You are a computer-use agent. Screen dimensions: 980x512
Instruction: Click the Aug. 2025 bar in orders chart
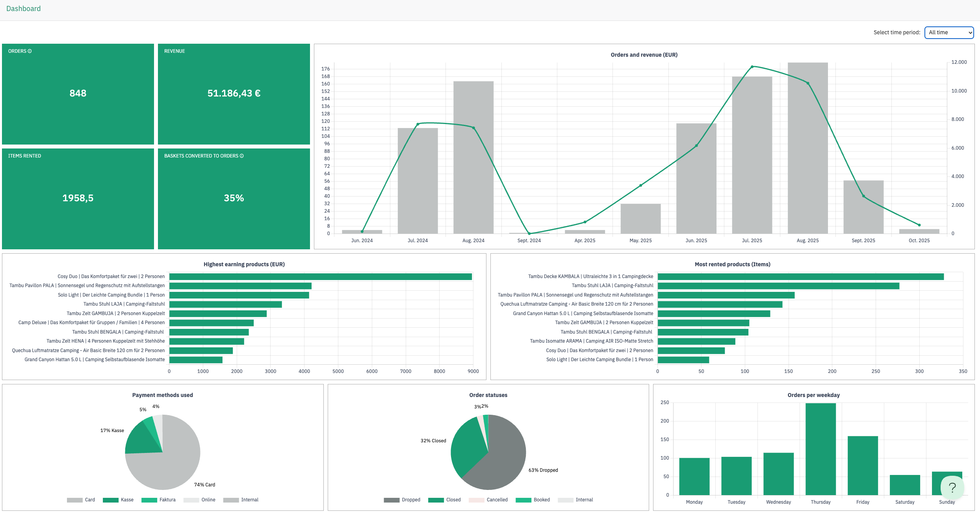807,158
